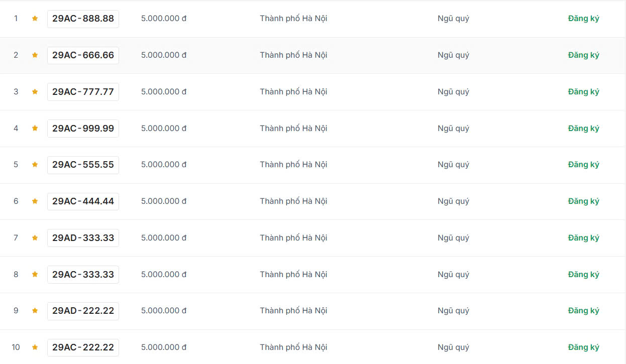The height and width of the screenshot is (364, 626).
Task: Click Đăng ký for plate 29AC-222.22
Action: pyautogui.click(x=583, y=347)
